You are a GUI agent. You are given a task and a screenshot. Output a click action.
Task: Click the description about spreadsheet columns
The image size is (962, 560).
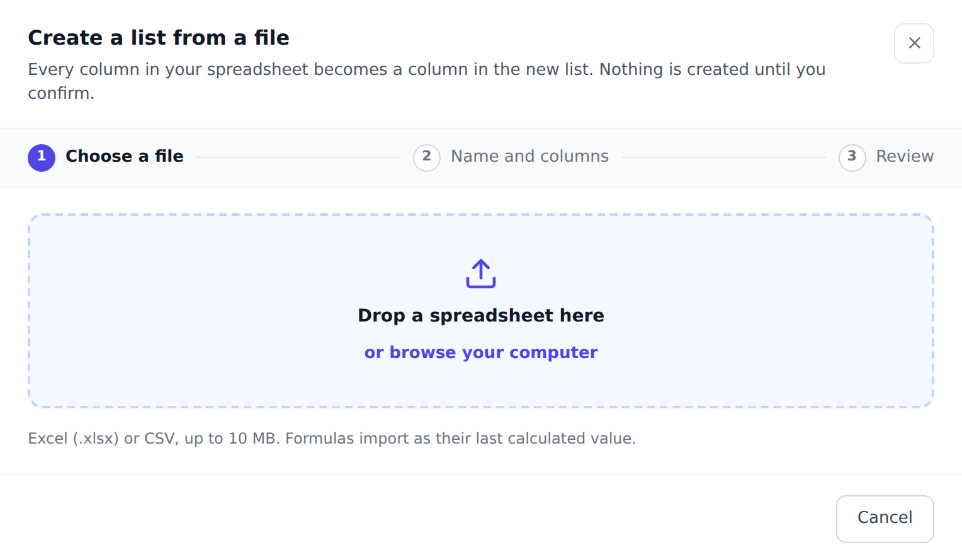point(427,81)
